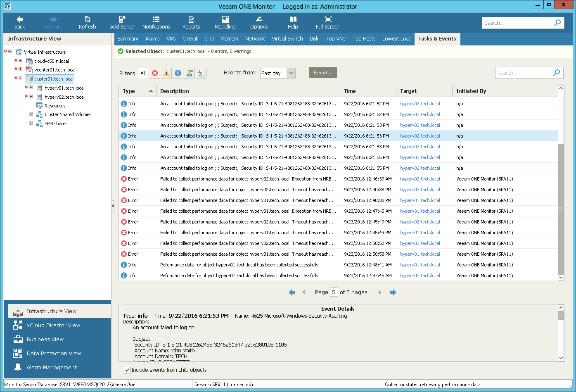The height and width of the screenshot is (392, 576).
Task: Select Error row at 9/23/2016 12:46:39 AM
Action: pyautogui.click(x=338, y=179)
